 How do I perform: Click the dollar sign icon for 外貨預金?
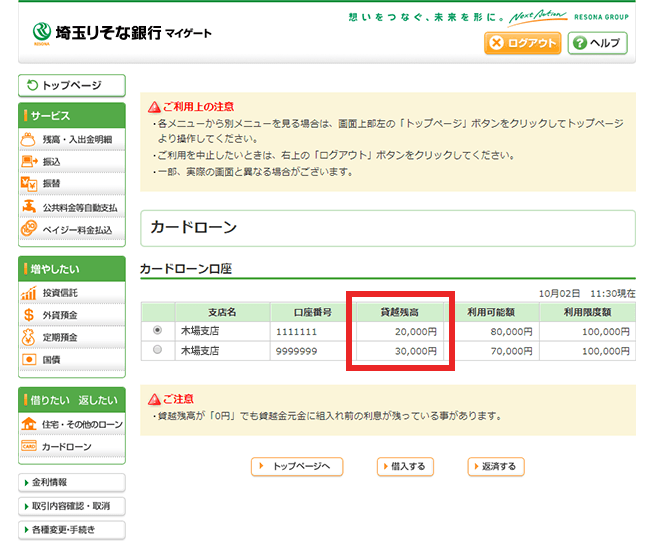pyautogui.click(x=28, y=315)
